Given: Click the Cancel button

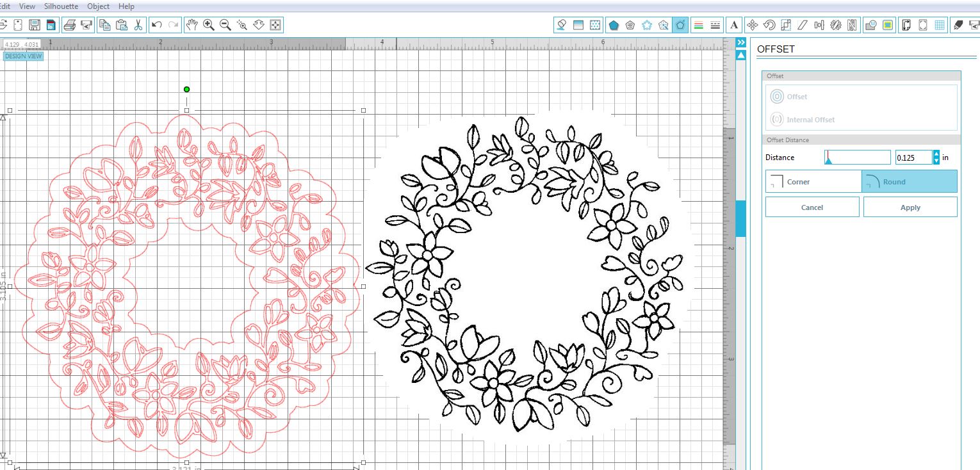Looking at the screenshot, I should [812, 207].
